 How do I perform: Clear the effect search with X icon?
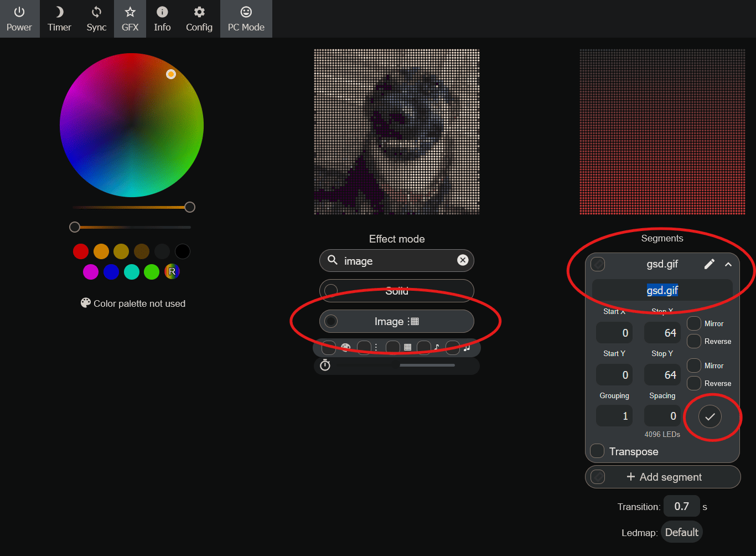[463, 260]
